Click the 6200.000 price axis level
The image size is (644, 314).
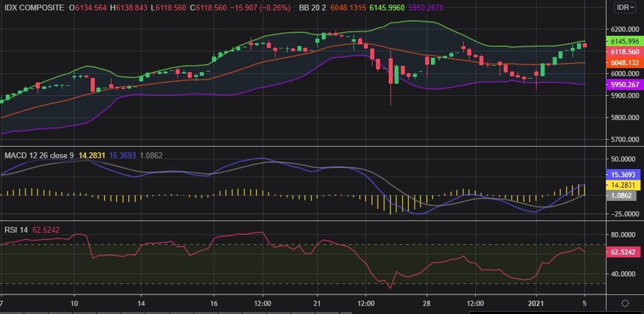coord(625,29)
